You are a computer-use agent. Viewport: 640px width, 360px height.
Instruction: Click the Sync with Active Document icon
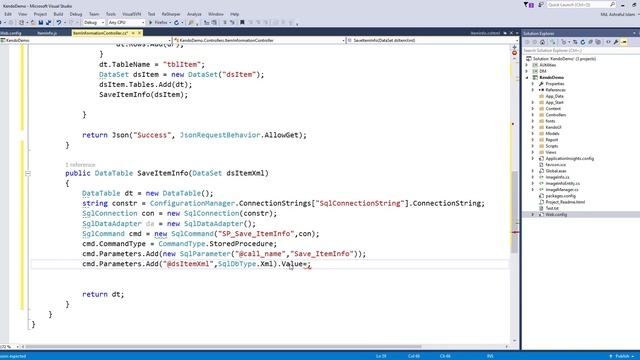click(x=575, y=42)
